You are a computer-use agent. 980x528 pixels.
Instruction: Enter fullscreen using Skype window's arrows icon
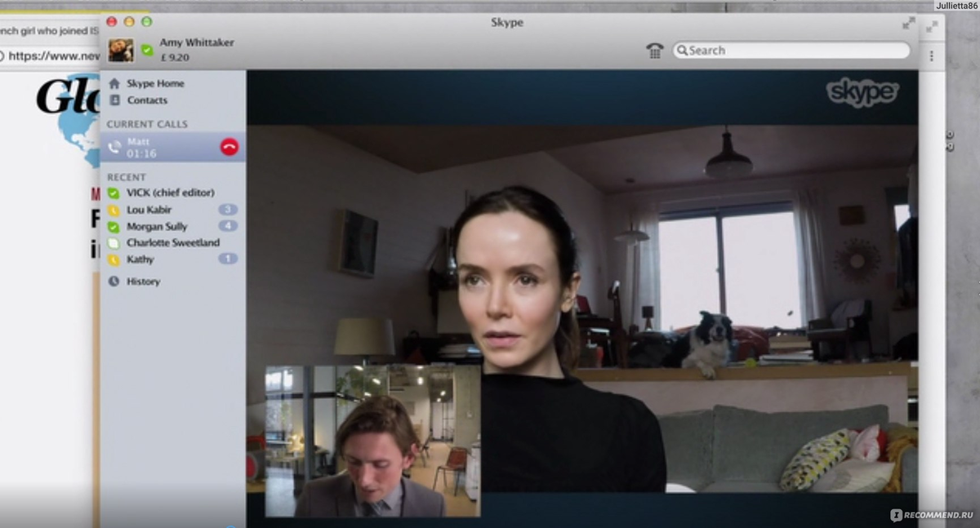point(908,24)
